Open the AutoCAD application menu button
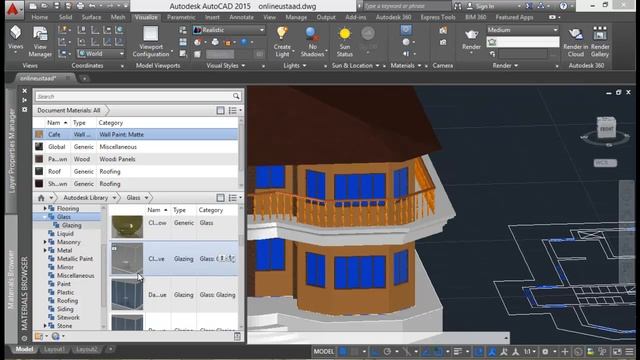 [x=13, y=9]
